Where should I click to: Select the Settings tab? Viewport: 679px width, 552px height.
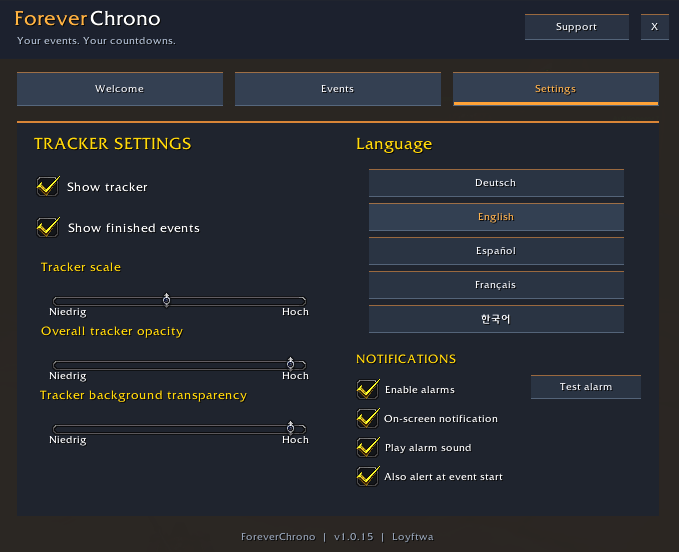pos(556,89)
